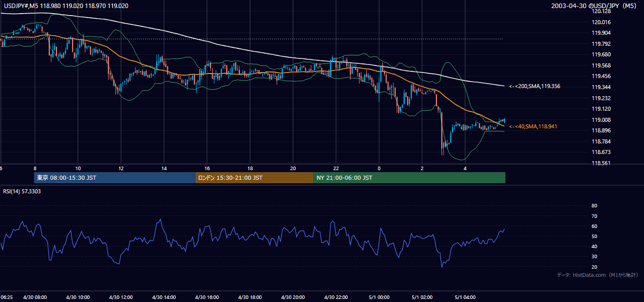Select the 200 SMA 119.356 label
The width and height of the screenshot is (644, 302).
pos(535,87)
